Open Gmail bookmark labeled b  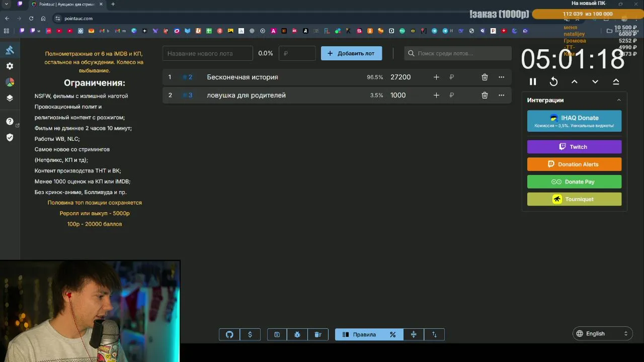pos(104,31)
